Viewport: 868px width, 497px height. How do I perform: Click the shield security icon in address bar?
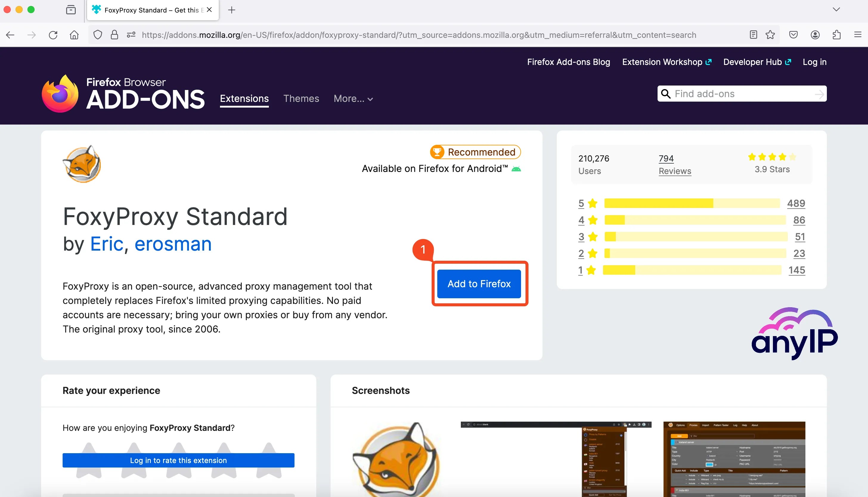pyautogui.click(x=98, y=35)
